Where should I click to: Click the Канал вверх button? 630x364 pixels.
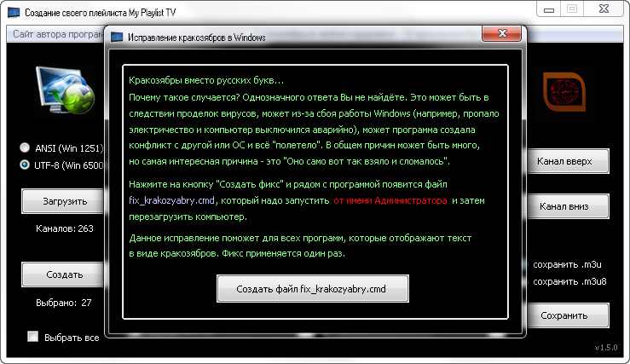(x=571, y=161)
